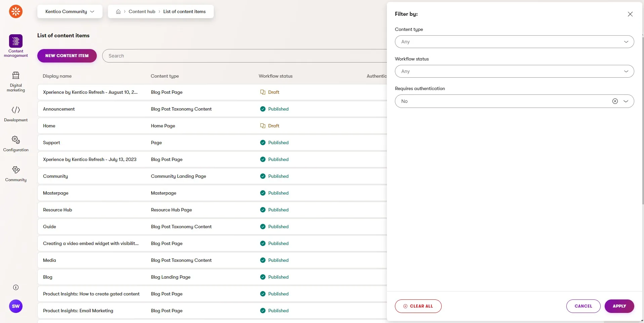The image size is (644, 323).
Task: Open the Guide content item
Action: 212,227
